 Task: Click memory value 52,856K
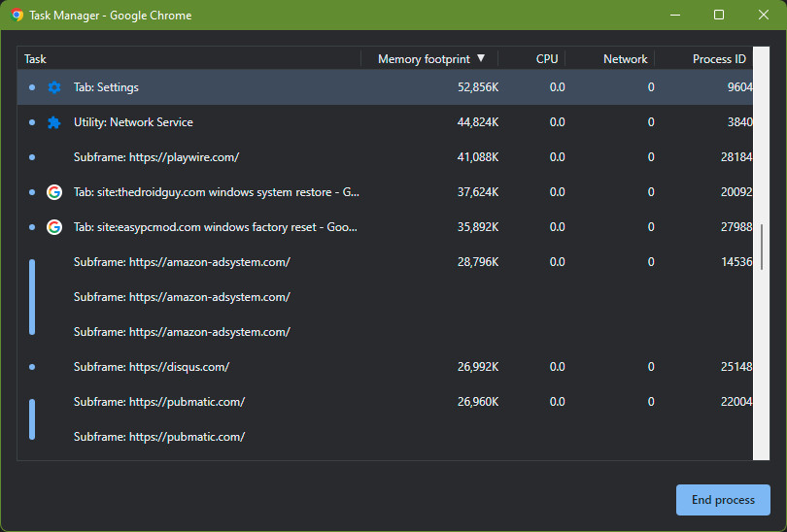tap(478, 87)
